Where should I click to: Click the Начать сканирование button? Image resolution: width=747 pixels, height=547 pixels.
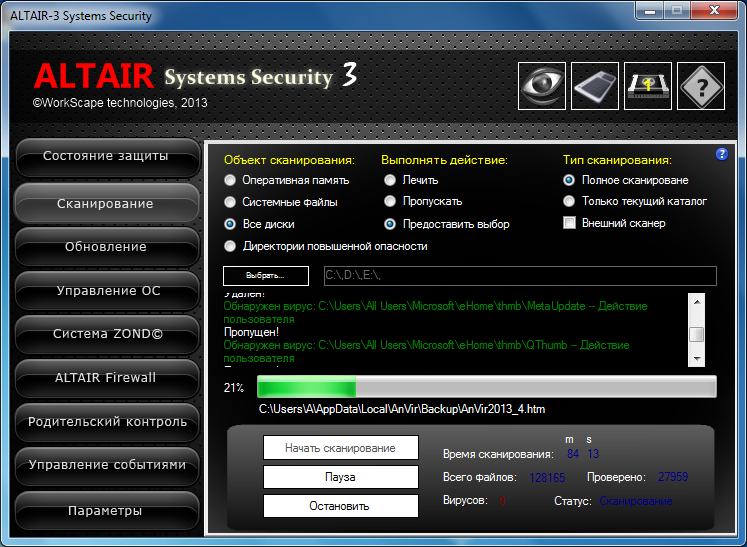pyautogui.click(x=341, y=447)
